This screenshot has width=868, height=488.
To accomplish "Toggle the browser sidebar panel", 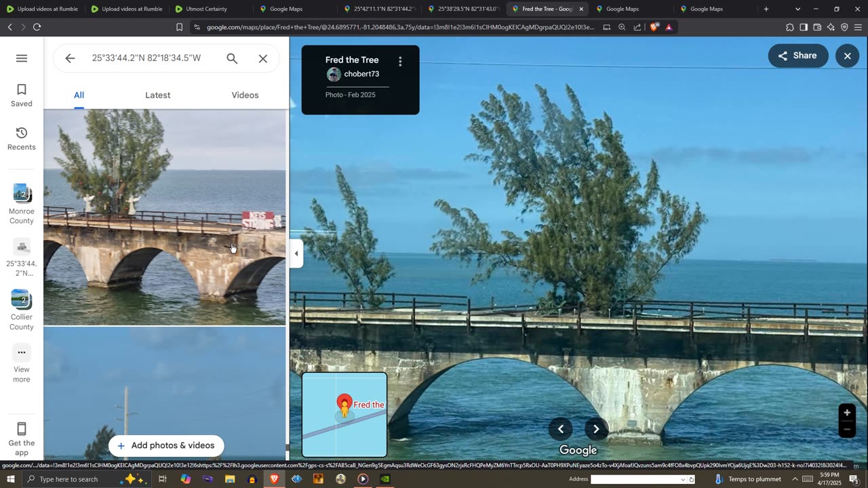I will 804,27.
